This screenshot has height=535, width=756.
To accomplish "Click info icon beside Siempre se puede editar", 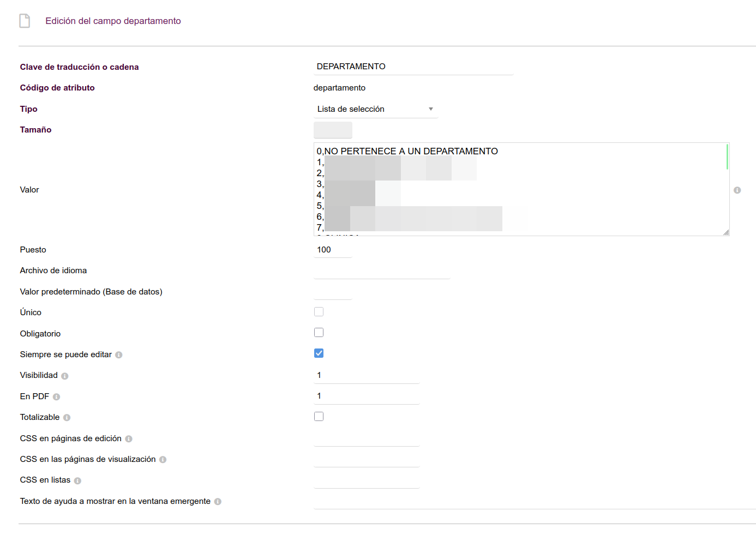I will tap(119, 355).
